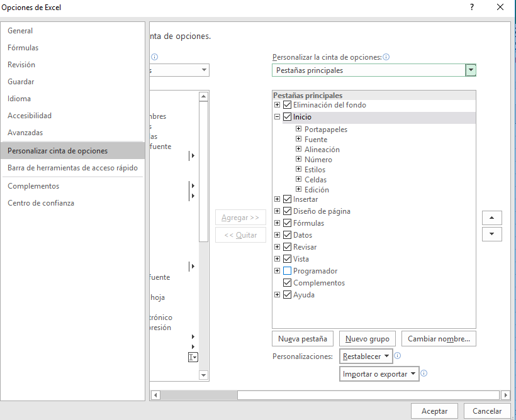Expand the Número group
516x420 pixels.
(x=298, y=159)
